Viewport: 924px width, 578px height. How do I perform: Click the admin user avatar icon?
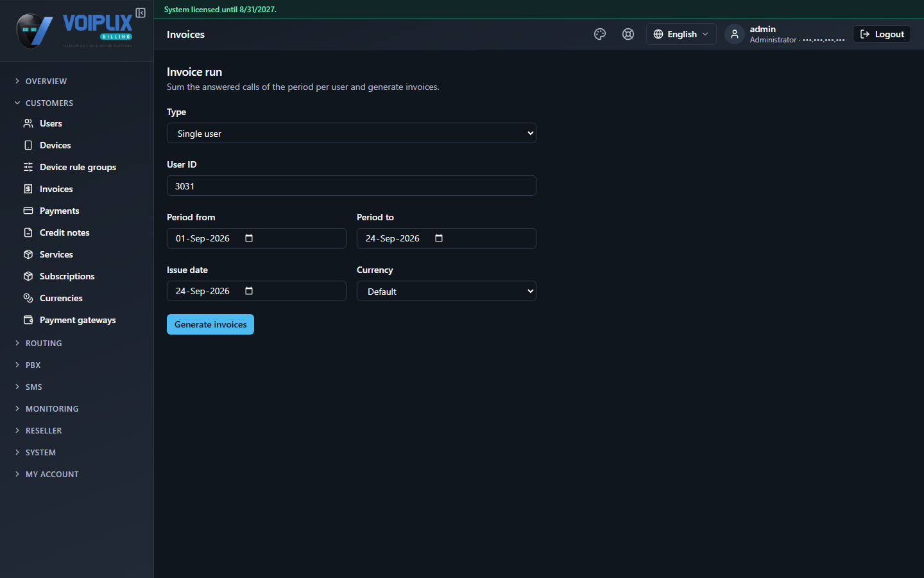[x=735, y=34]
